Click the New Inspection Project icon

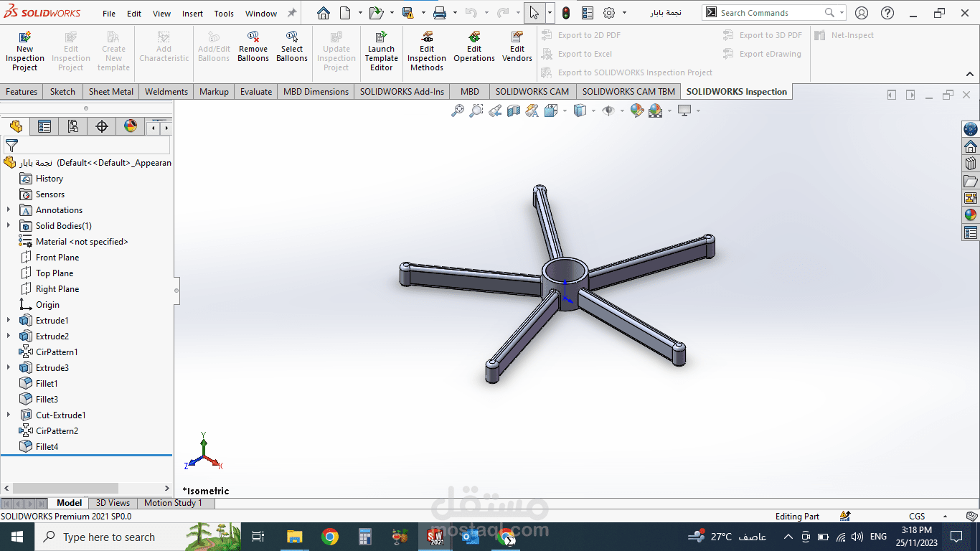25,37
